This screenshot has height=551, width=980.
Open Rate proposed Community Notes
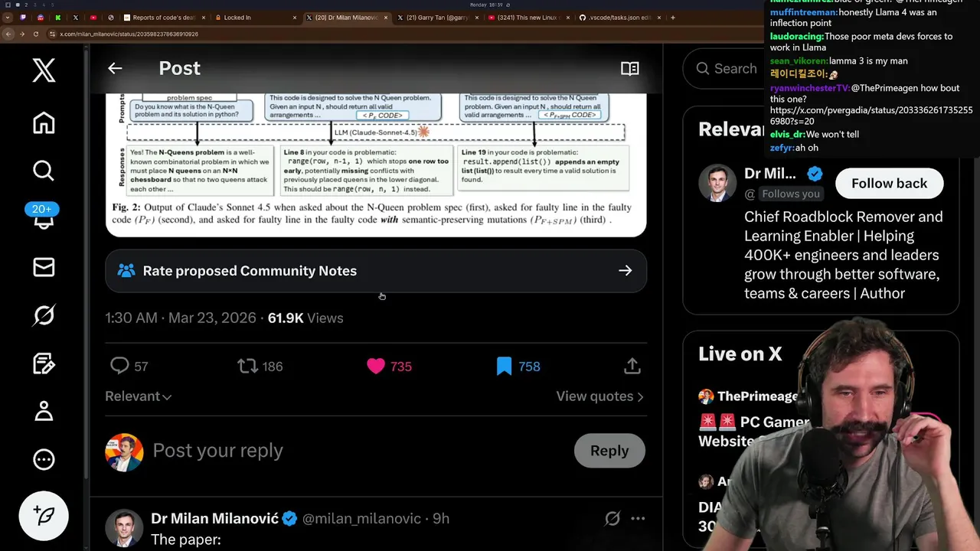point(376,271)
